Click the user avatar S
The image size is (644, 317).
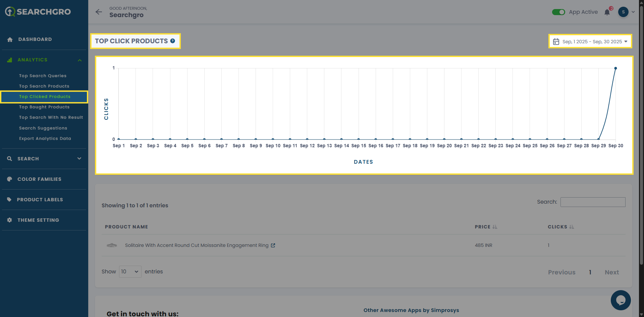623,12
